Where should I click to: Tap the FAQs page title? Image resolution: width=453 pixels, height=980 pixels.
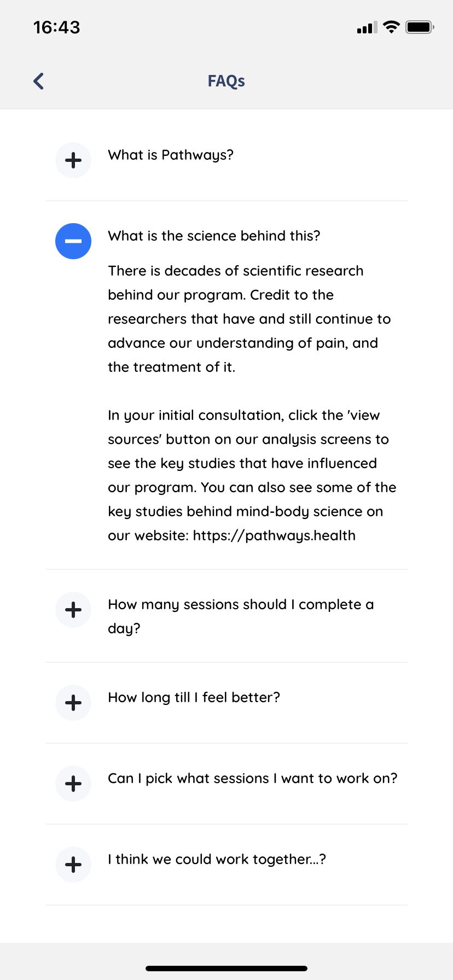tap(226, 81)
